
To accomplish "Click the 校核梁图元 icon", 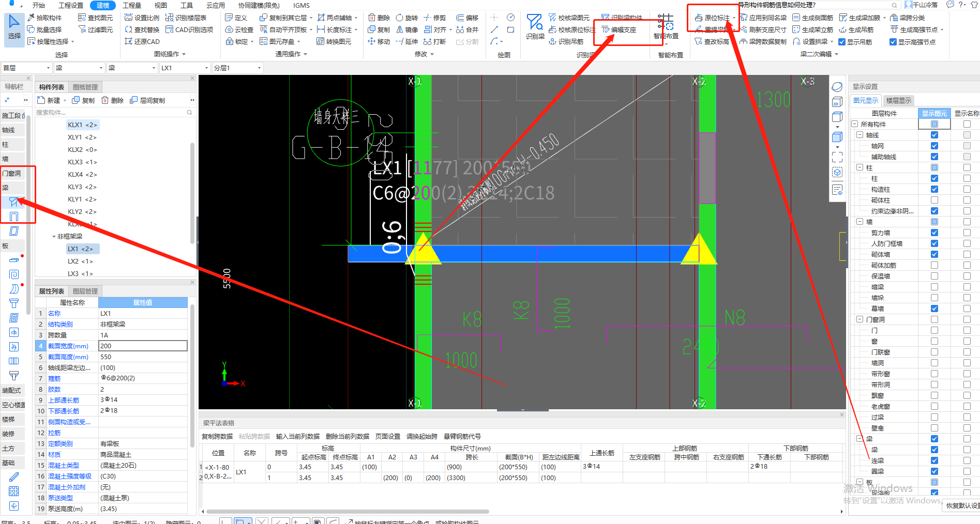I will click(x=553, y=18).
